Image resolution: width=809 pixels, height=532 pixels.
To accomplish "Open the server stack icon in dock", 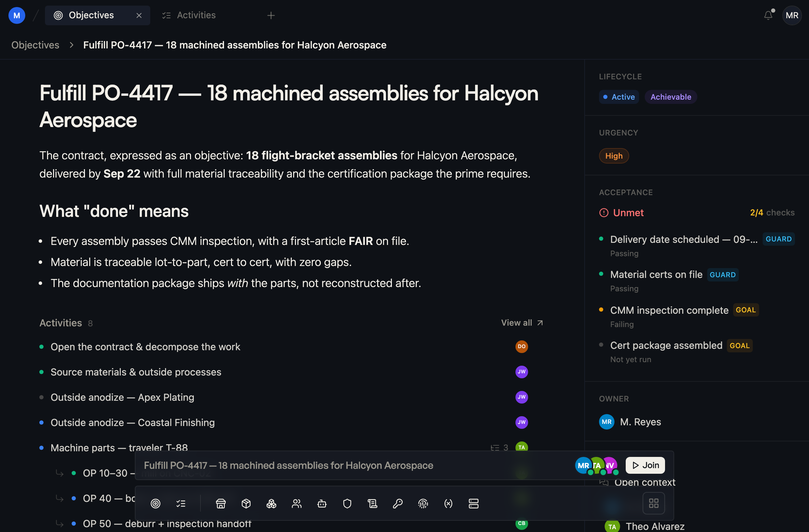I will pyautogui.click(x=474, y=504).
